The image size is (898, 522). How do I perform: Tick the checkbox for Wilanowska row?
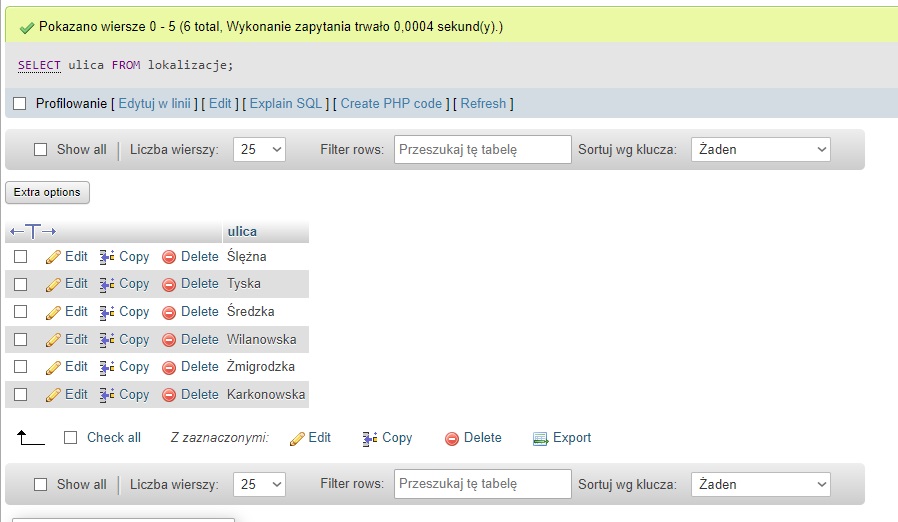coord(20,340)
